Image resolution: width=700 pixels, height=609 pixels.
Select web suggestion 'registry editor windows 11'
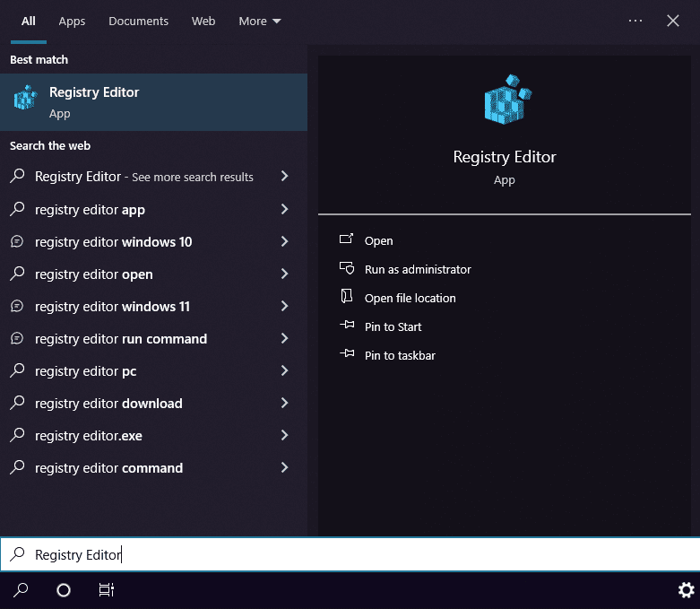153,306
